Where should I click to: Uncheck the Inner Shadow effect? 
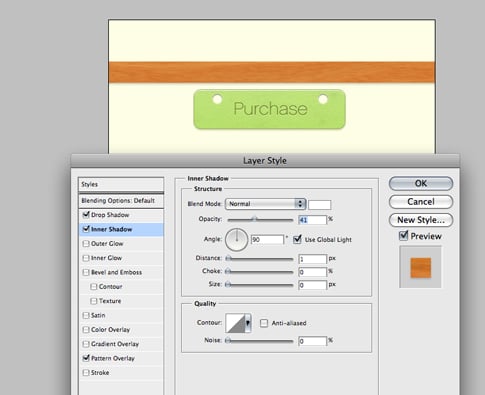[x=86, y=229]
